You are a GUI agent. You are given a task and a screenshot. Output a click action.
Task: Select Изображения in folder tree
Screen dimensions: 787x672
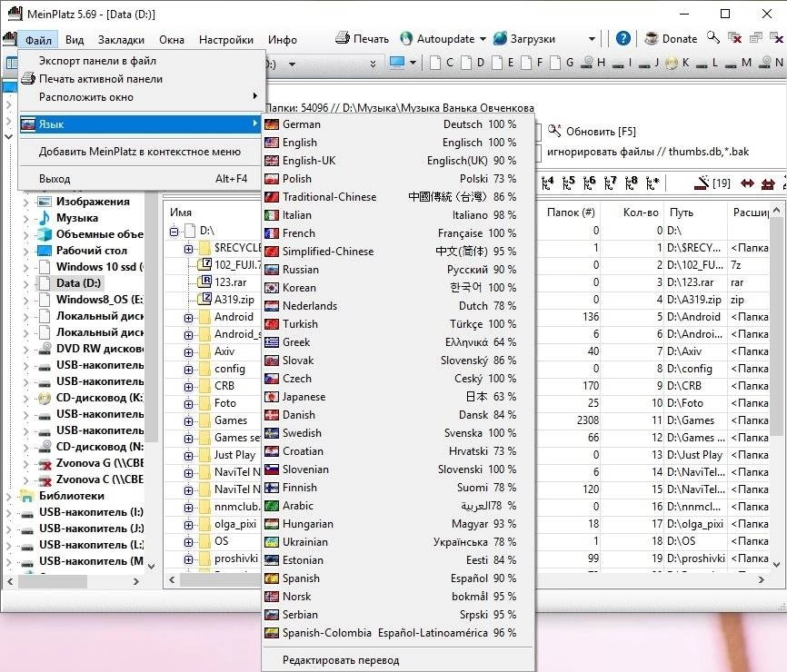[x=93, y=202]
